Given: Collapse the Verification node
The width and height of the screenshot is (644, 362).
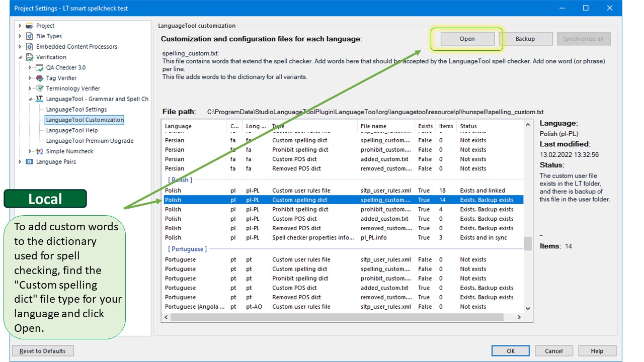Looking at the screenshot, I should click(x=21, y=57).
